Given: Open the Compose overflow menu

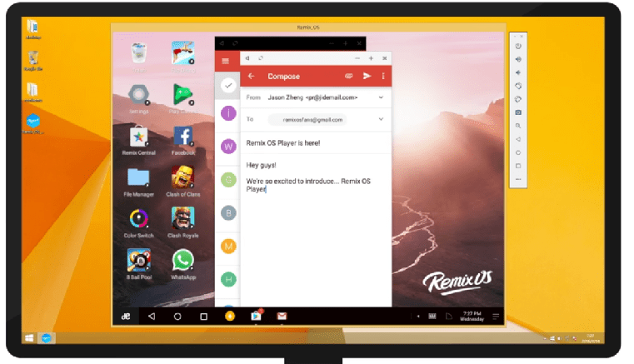Looking at the screenshot, I should [383, 76].
